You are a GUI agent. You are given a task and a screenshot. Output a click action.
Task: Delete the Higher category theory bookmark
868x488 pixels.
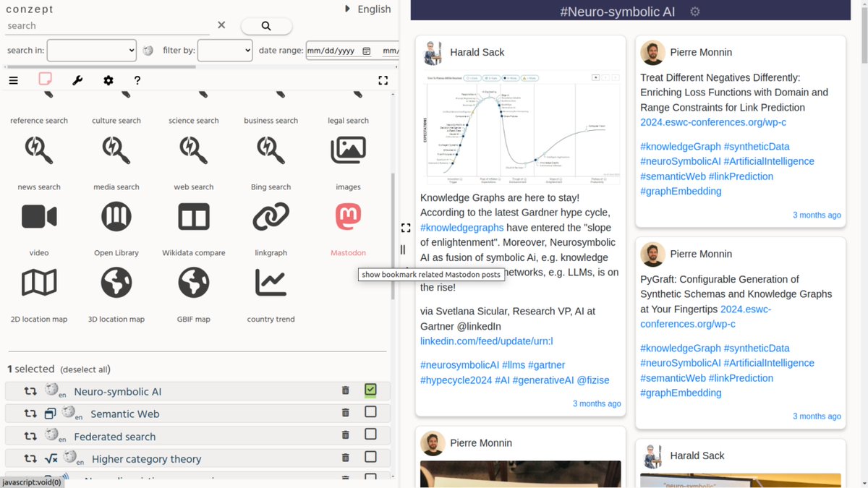(346, 458)
